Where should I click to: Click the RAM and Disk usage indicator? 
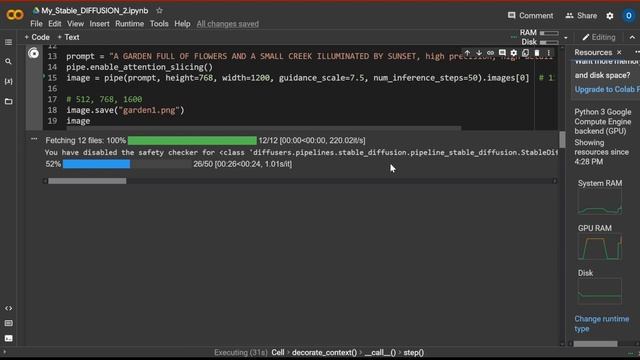click(539, 37)
